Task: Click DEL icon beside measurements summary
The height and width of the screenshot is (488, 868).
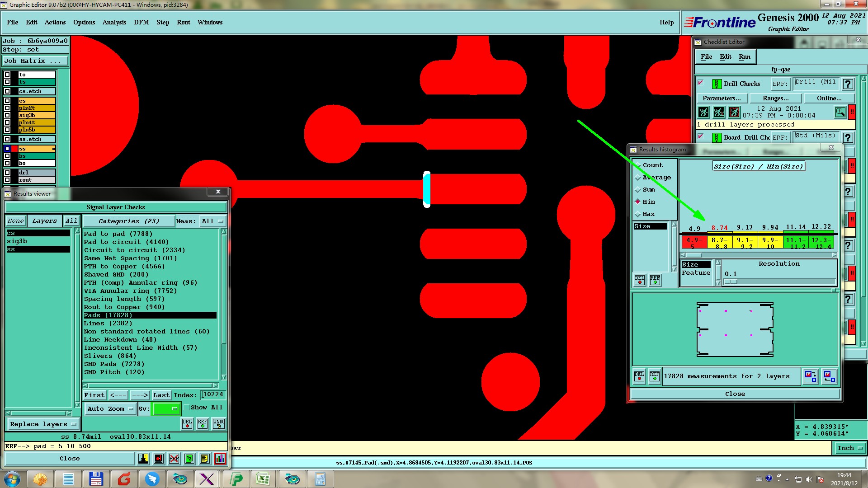Action: (639, 376)
